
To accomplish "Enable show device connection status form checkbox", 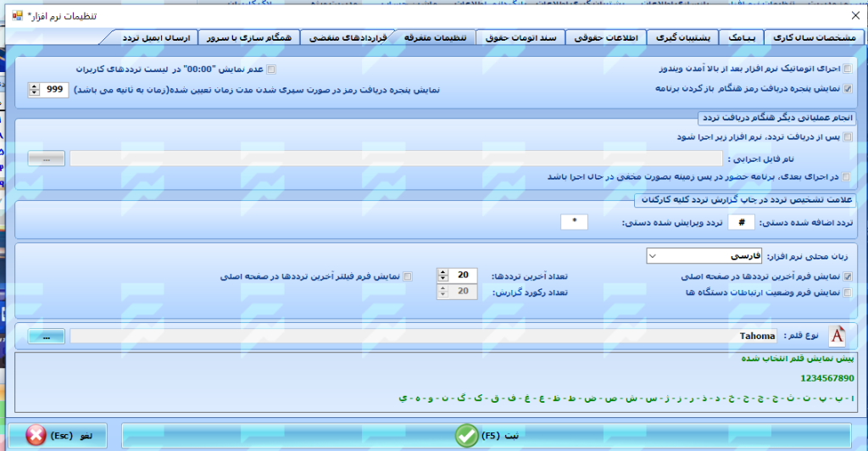I will [849, 292].
